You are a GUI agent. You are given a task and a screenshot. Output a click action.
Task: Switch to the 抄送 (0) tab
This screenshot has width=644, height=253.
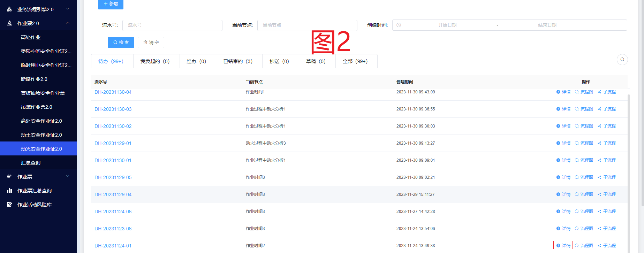[281, 61]
